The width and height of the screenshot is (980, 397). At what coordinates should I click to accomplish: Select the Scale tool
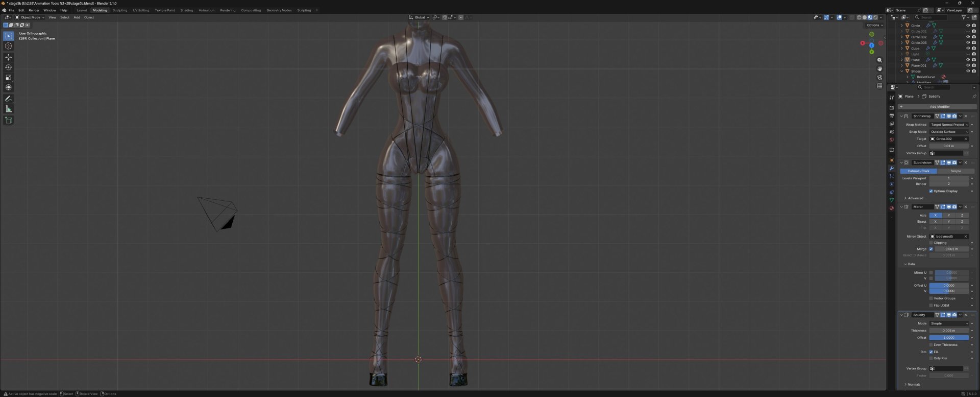(9, 78)
